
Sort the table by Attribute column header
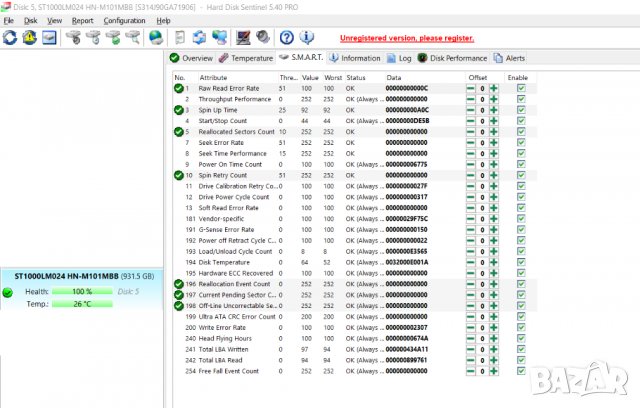[x=213, y=77]
